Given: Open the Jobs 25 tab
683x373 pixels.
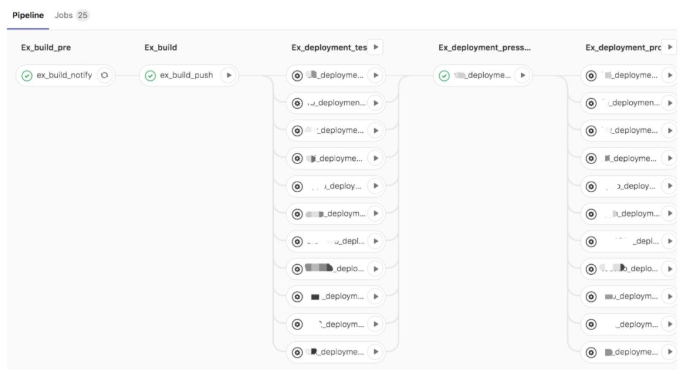Looking at the screenshot, I should point(71,15).
